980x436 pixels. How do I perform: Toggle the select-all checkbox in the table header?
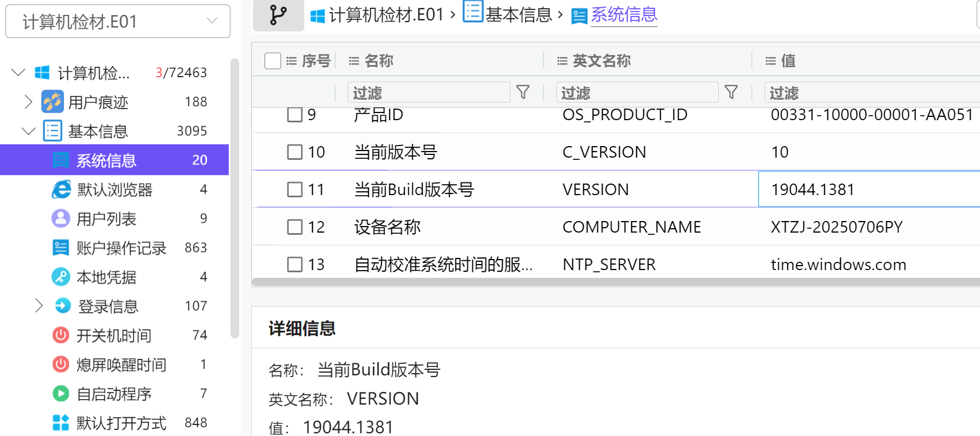pos(273,61)
